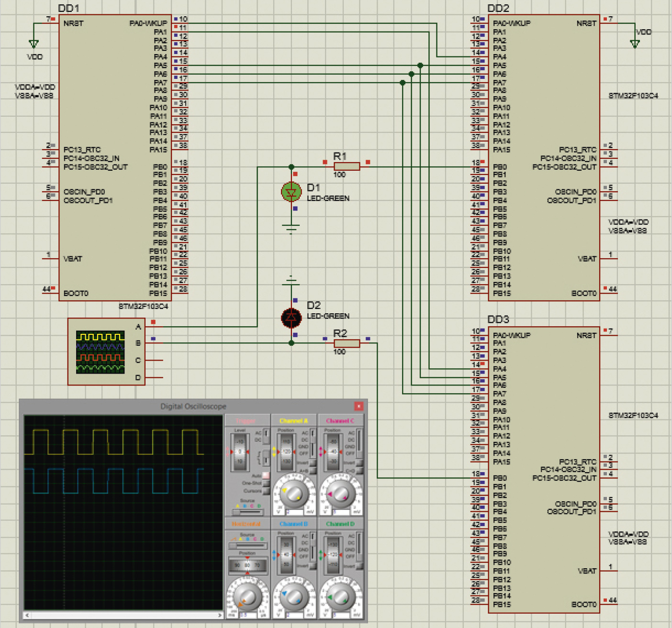Close the Digital Oscilloscope window
Screen dimensions: 672x628
(358, 406)
